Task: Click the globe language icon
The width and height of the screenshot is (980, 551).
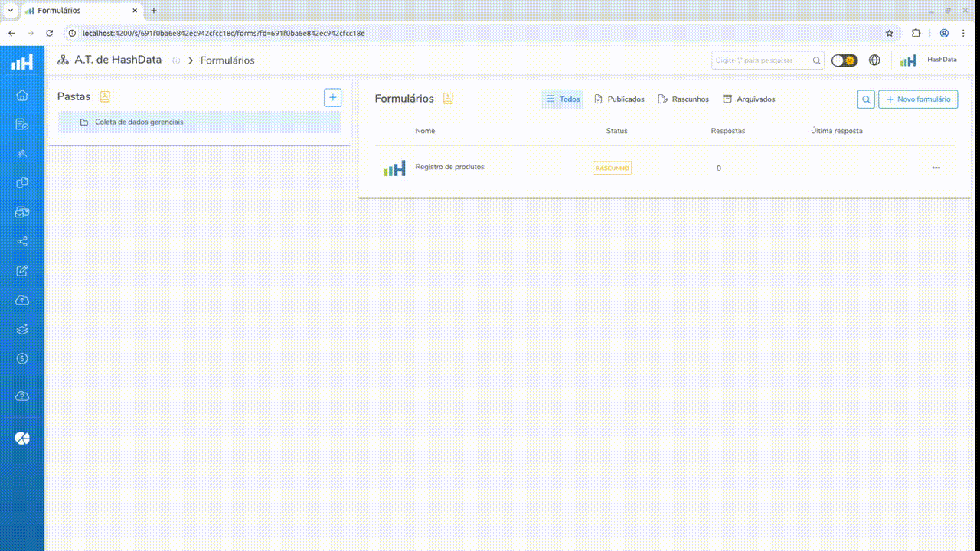Action: [874, 60]
